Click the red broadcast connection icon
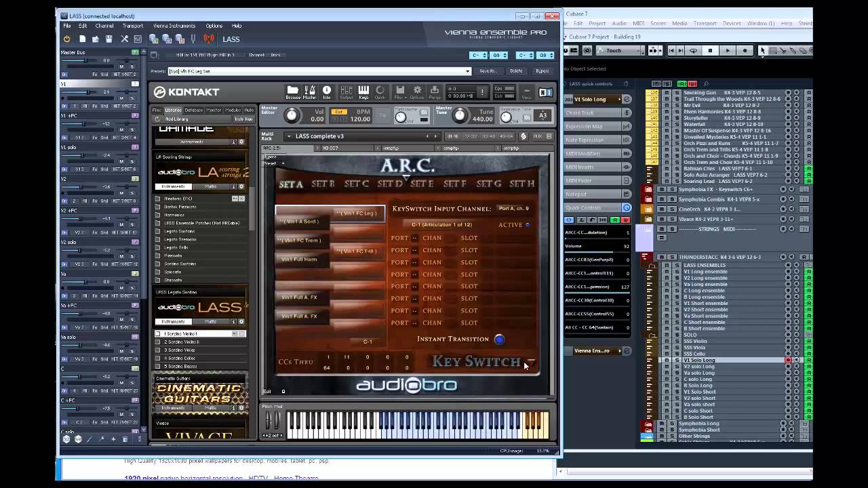Screen dimensions: 868x488 click(x=209, y=39)
